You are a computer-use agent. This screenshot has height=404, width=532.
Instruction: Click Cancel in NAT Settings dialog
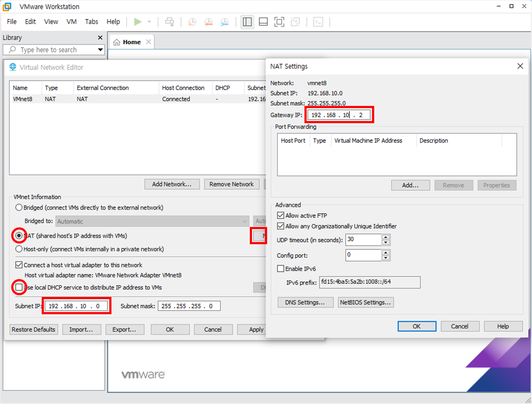click(x=460, y=326)
